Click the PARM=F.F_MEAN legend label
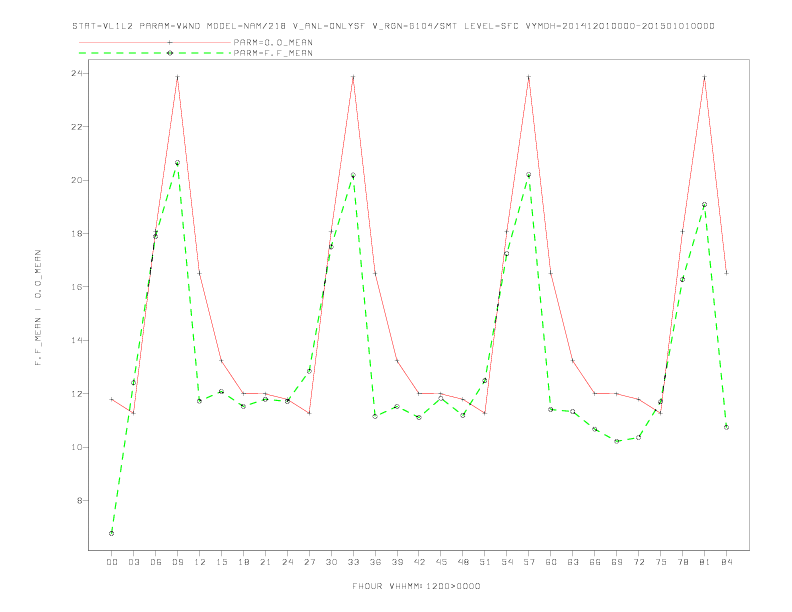Screen dimensions: 792x612 pos(273,53)
